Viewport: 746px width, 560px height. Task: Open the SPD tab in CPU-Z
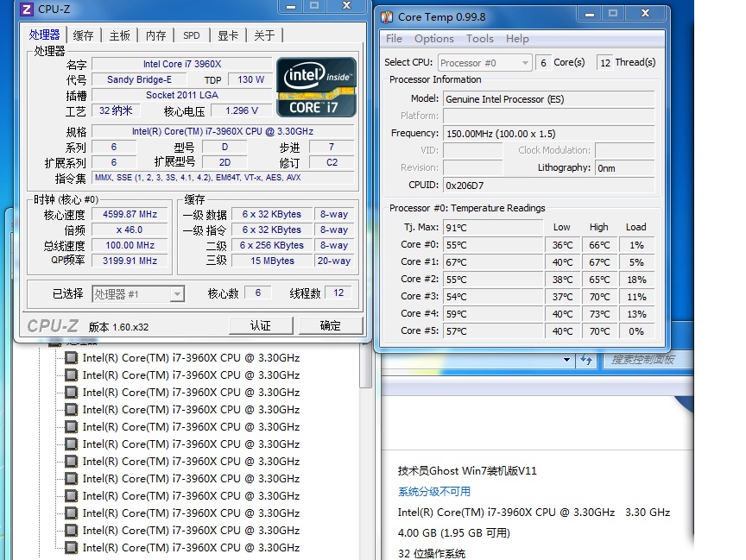(x=192, y=35)
